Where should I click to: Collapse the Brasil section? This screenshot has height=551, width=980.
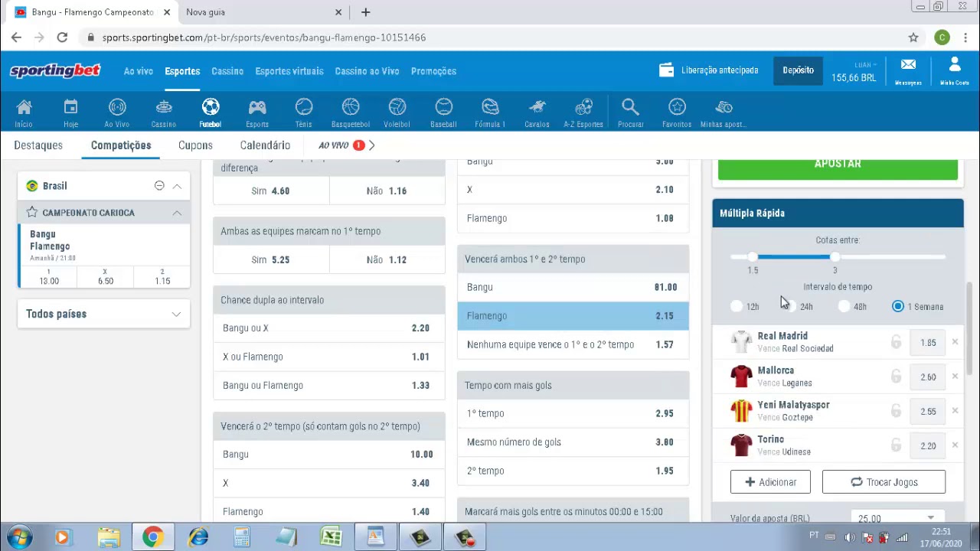point(177,186)
